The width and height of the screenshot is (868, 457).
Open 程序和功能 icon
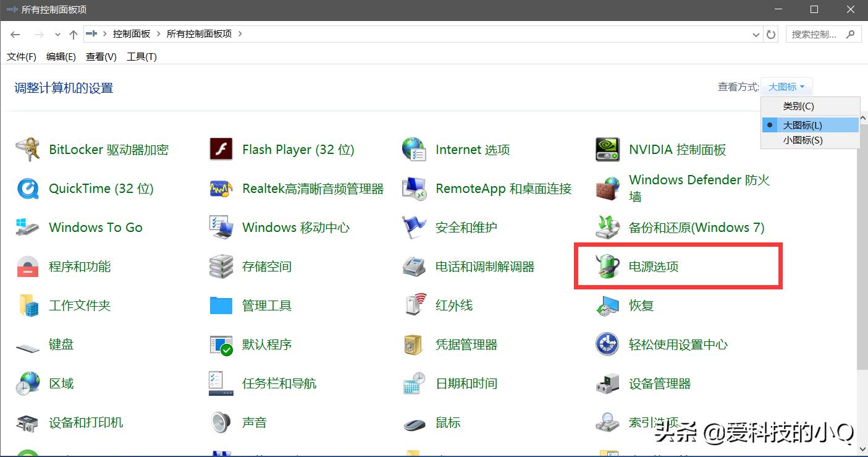28,267
